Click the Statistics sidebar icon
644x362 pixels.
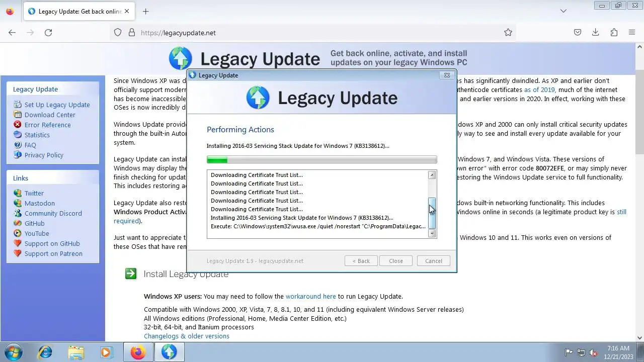tap(18, 135)
